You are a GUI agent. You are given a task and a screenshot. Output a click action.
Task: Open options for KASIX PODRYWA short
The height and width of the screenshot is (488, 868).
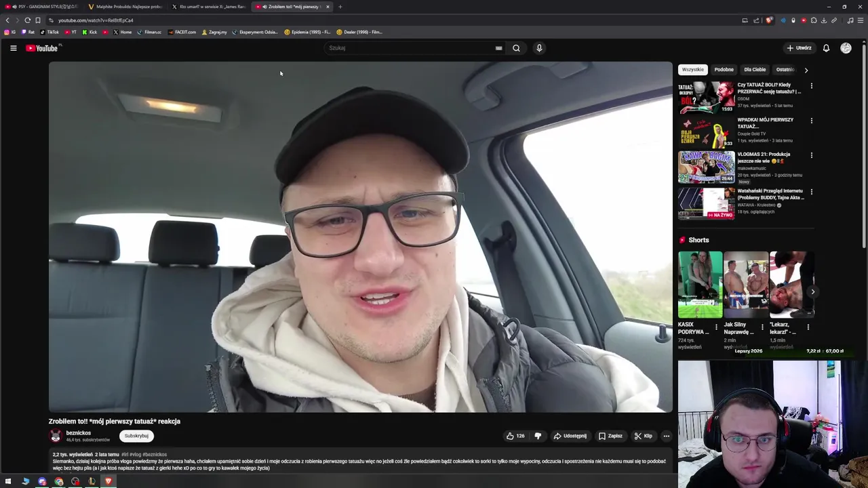[x=716, y=327]
